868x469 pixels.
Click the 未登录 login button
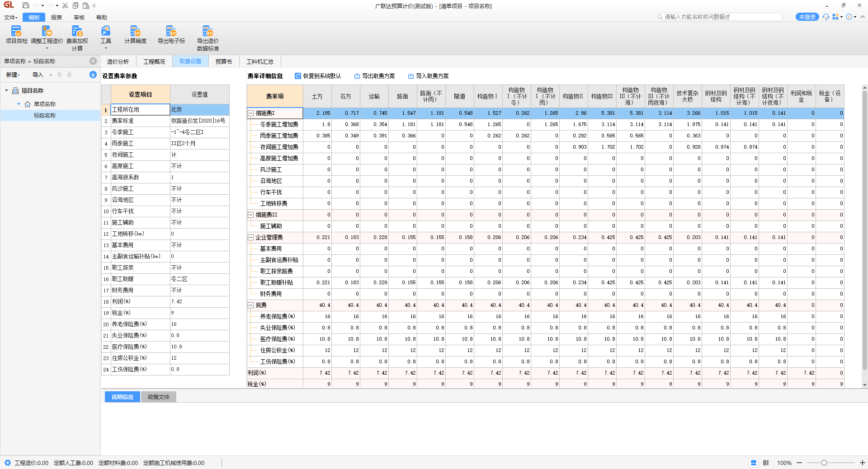tap(807, 17)
